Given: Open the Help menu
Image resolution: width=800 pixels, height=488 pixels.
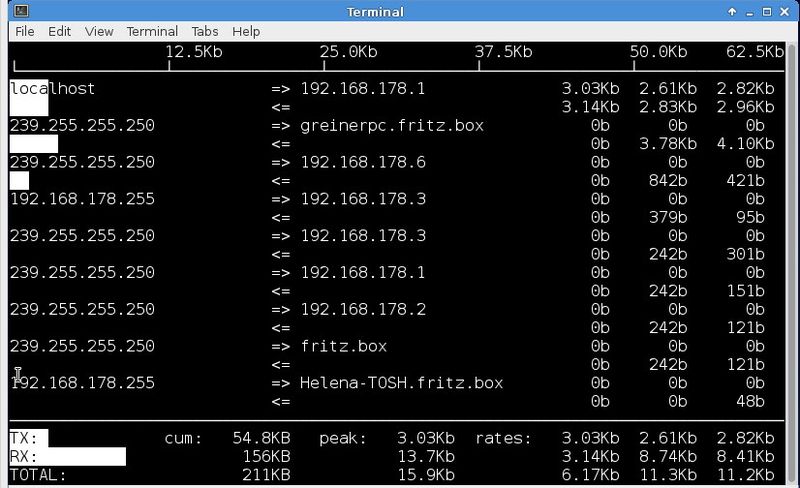Looking at the screenshot, I should coord(246,32).
